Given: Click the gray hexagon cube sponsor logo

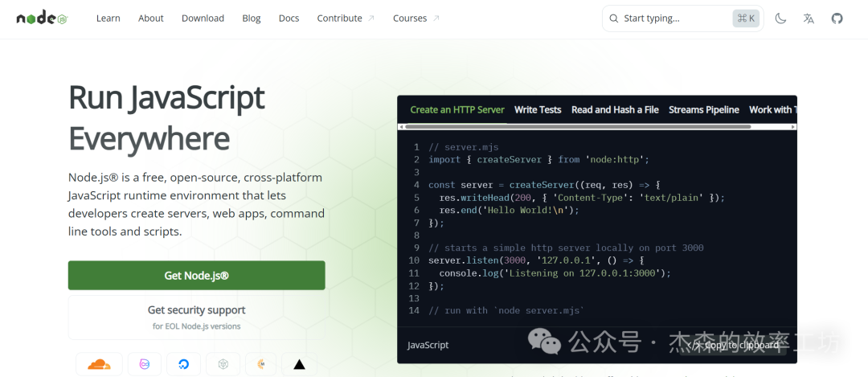Looking at the screenshot, I should [223, 364].
